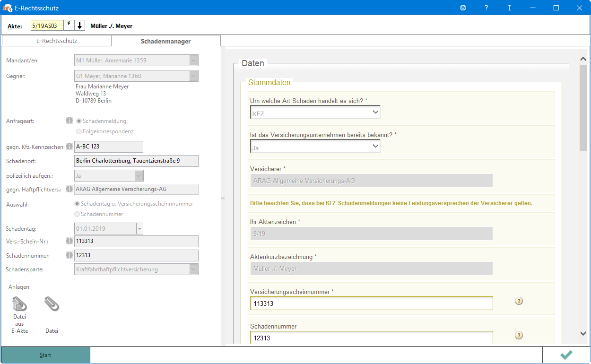Screen dimensions: 591x364
Task: Select the Schadenmeldung radio button
Action: (79, 121)
